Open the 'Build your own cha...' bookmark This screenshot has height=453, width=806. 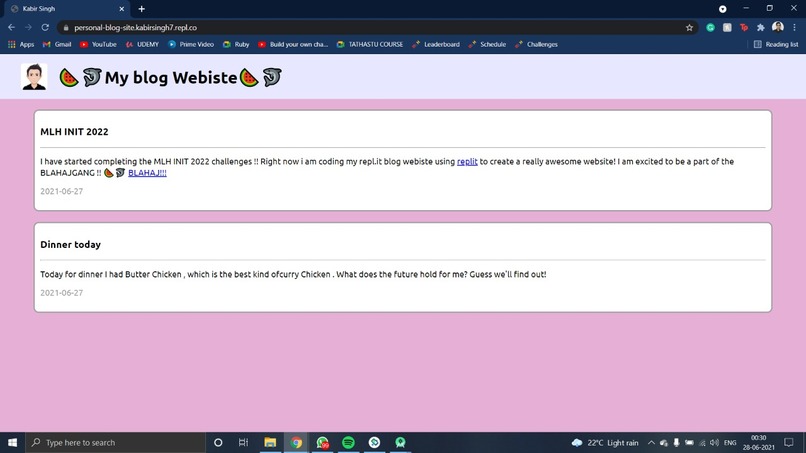(x=293, y=45)
